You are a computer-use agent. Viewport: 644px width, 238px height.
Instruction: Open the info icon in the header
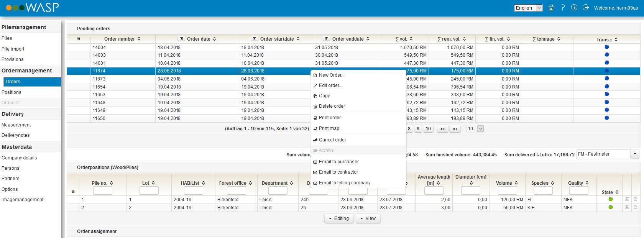tap(574, 7)
